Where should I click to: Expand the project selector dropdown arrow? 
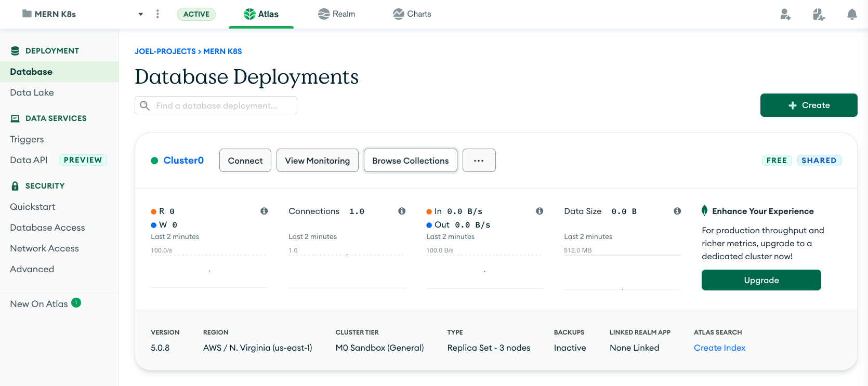click(x=140, y=14)
